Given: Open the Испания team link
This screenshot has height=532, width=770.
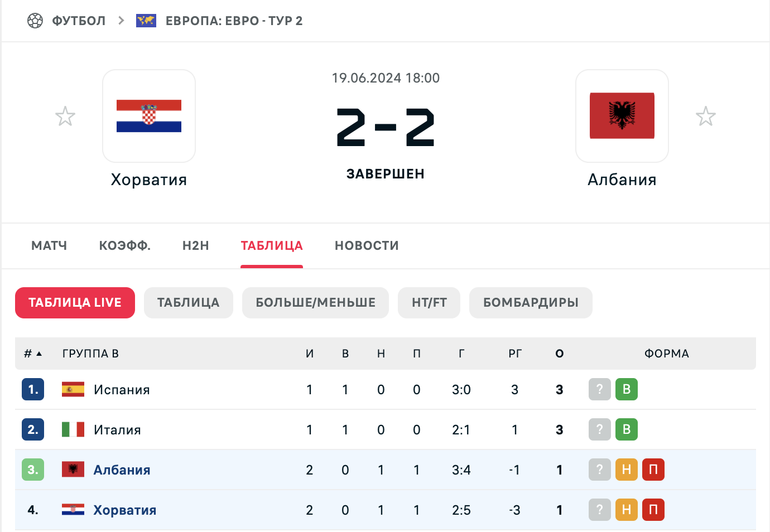Looking at the screenshot, I should [122, 390].
